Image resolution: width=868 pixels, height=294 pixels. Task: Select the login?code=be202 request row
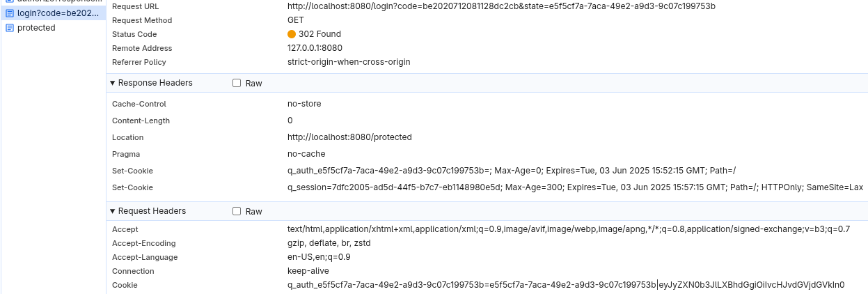(53, 13)
